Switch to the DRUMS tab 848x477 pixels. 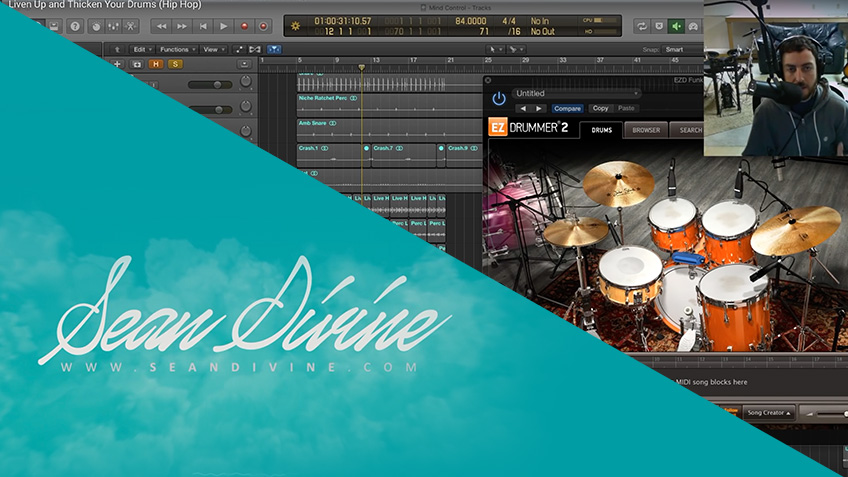tap(601, 130)
